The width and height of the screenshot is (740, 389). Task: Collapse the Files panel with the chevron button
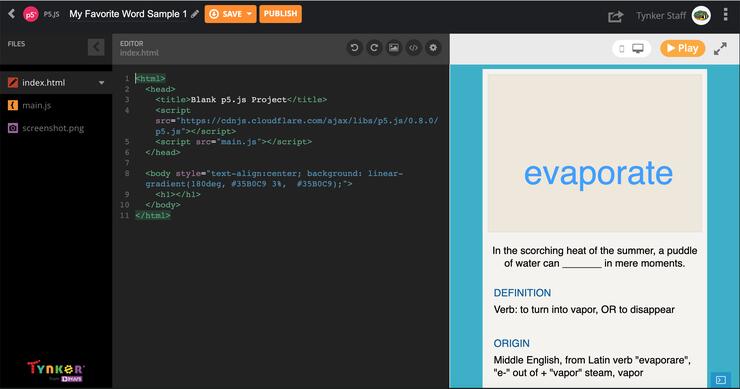click(96, 47)
